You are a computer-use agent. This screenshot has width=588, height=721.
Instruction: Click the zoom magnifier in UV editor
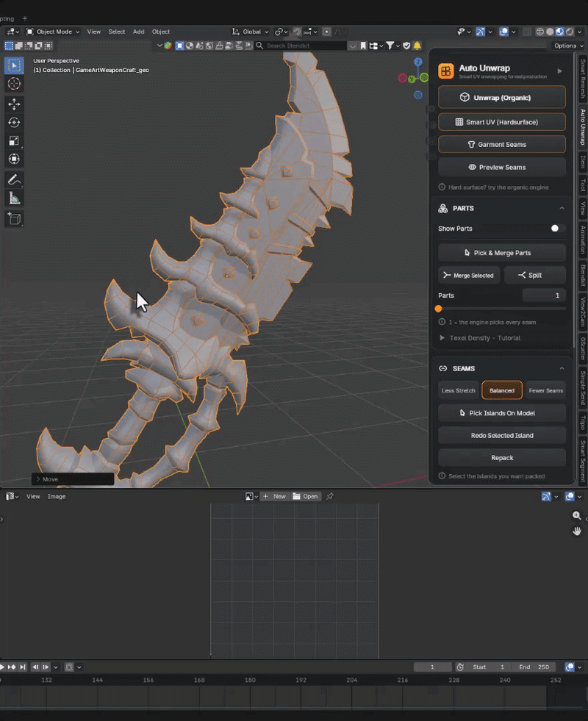pos(576,515)
